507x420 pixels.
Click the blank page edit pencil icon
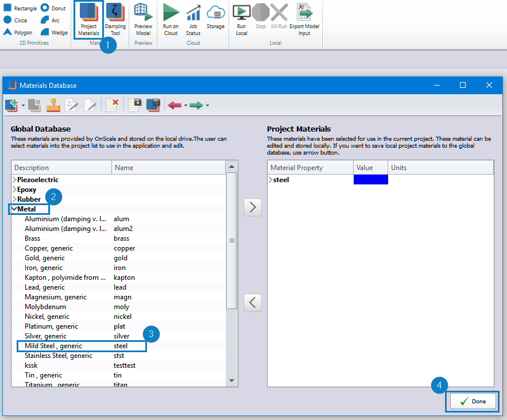[x=90, y=105]
